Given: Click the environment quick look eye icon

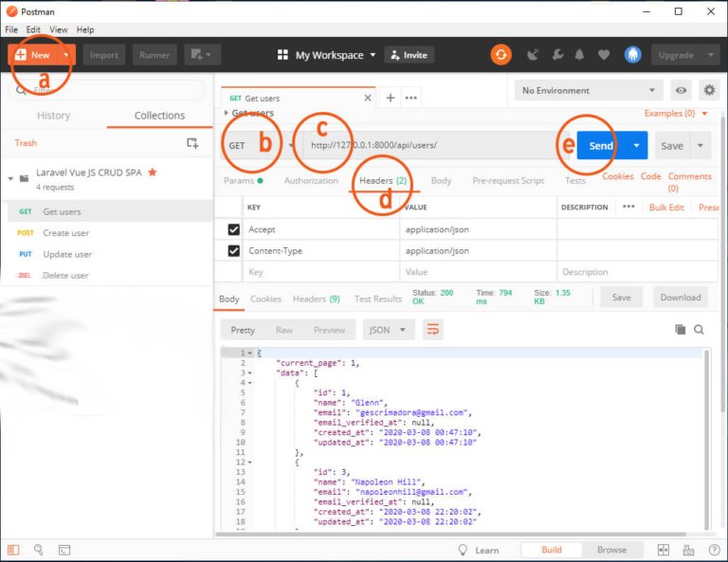Looking at the screenshot, I should (681, 90).
